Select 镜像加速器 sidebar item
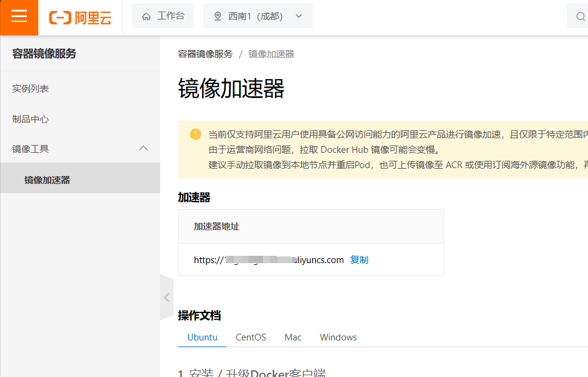 tap(80, 178)
